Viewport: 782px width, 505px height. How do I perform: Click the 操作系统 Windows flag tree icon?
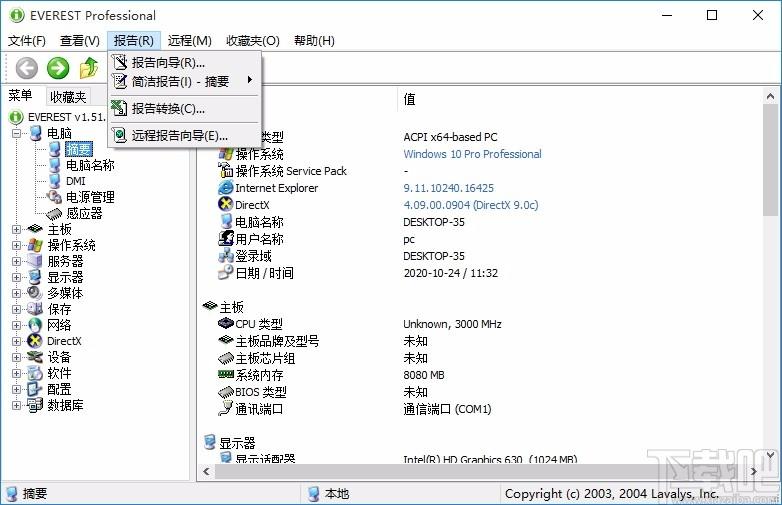pos(35,245)
